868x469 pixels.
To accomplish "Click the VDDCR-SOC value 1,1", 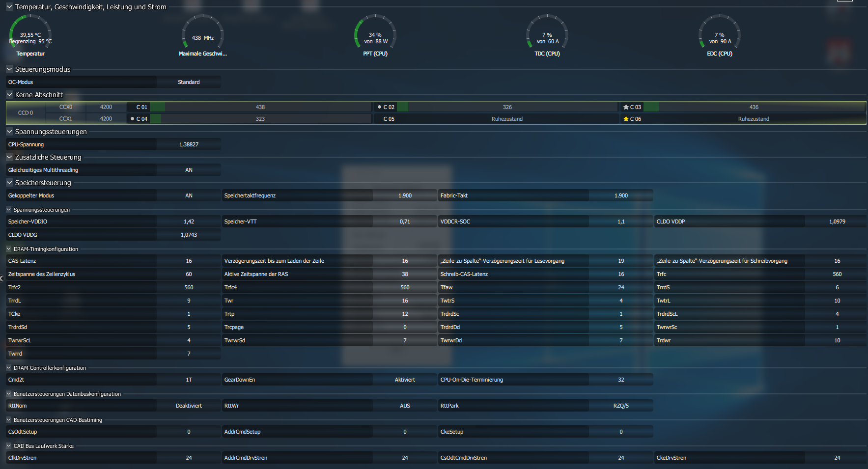I will tap(621, 221).
